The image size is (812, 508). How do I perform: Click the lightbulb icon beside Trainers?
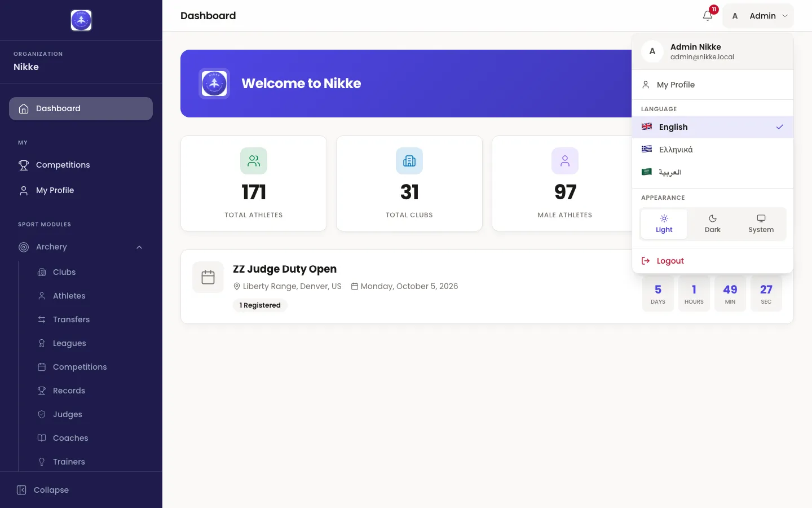(42, 462)
